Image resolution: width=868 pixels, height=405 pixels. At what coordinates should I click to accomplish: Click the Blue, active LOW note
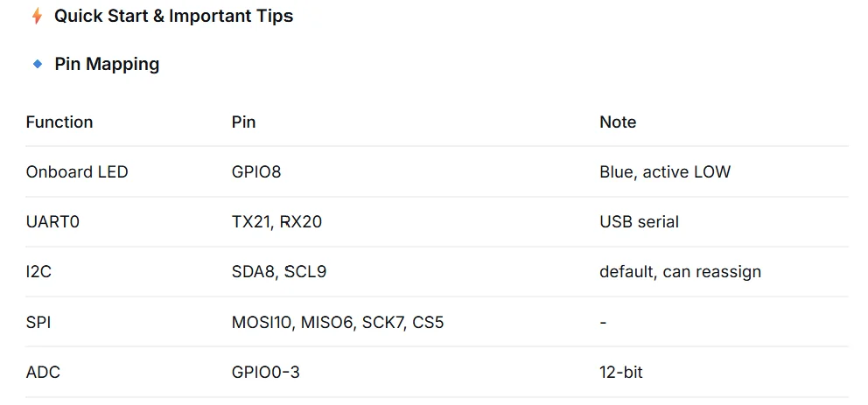pos(665,172)
